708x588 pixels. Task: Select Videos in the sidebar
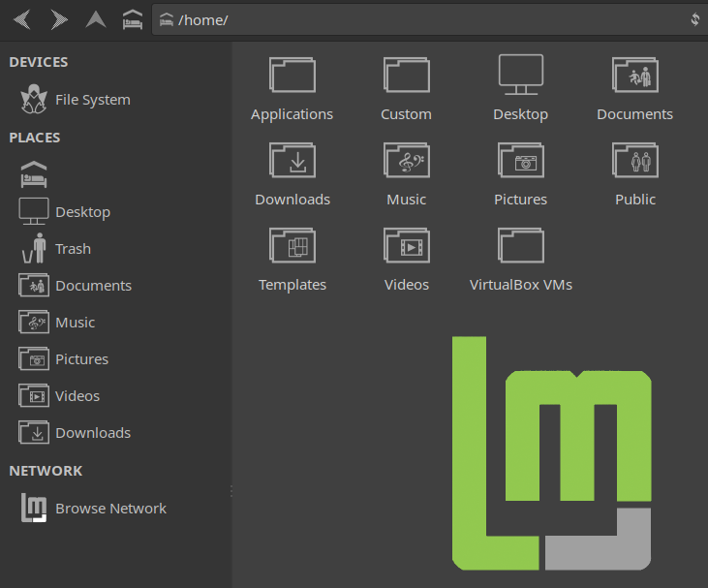click(x=59, y=396)
